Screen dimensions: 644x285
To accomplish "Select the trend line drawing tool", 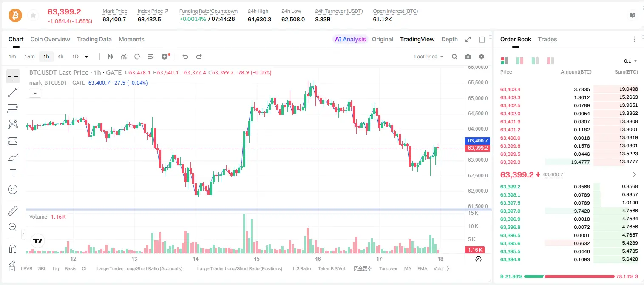I will tap(13, 92).
